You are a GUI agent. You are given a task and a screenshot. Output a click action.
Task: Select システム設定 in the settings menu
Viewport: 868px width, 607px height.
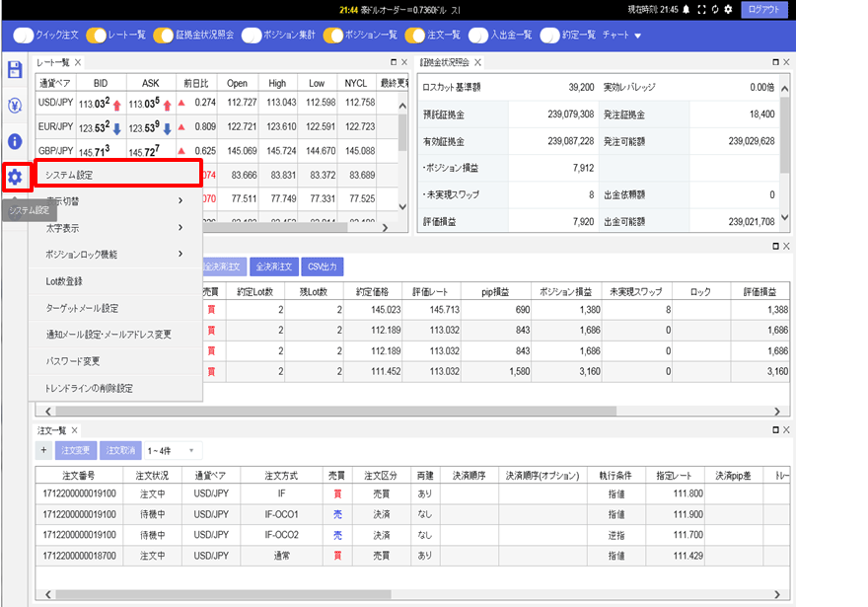(118, 175)
